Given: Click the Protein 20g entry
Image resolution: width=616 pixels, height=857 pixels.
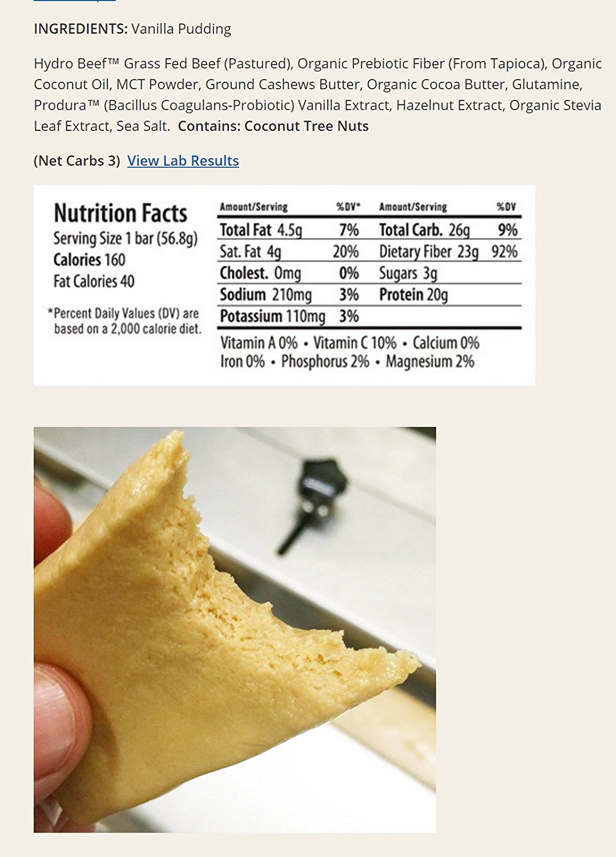Looking at the screenshot, I should (413, 295).
